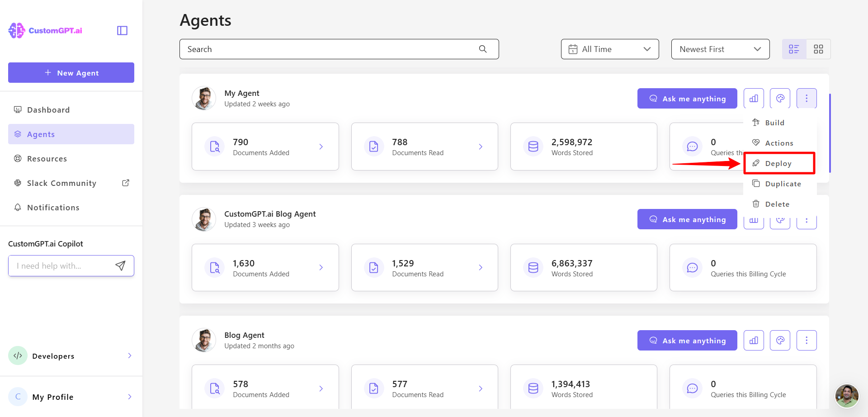
Task: Click inside the Search input field
Action: [x=316, y=49]
